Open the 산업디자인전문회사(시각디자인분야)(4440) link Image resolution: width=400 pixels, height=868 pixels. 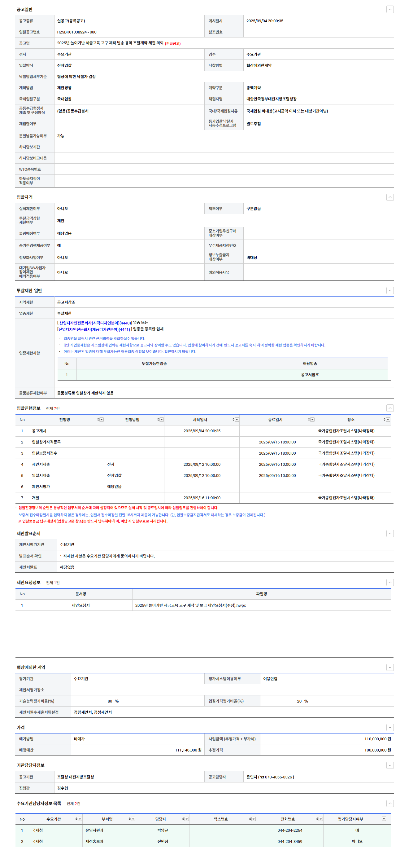click(x=95, y=323)
